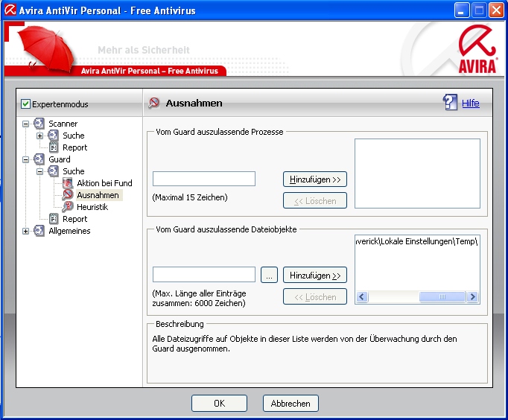This screenshot has width=508, height=420.
Task: Click the Avira logo in title bar
Action: [10, 10]
